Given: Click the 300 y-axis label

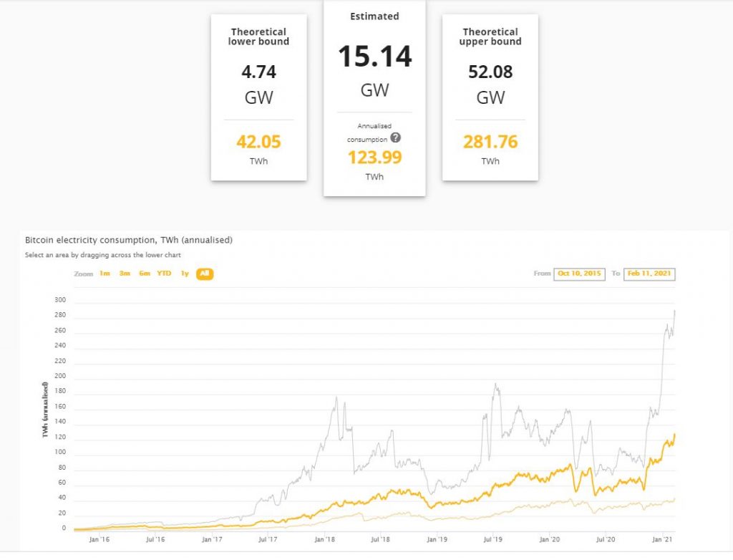Looking at the screenshot, I should coord(60,300).
